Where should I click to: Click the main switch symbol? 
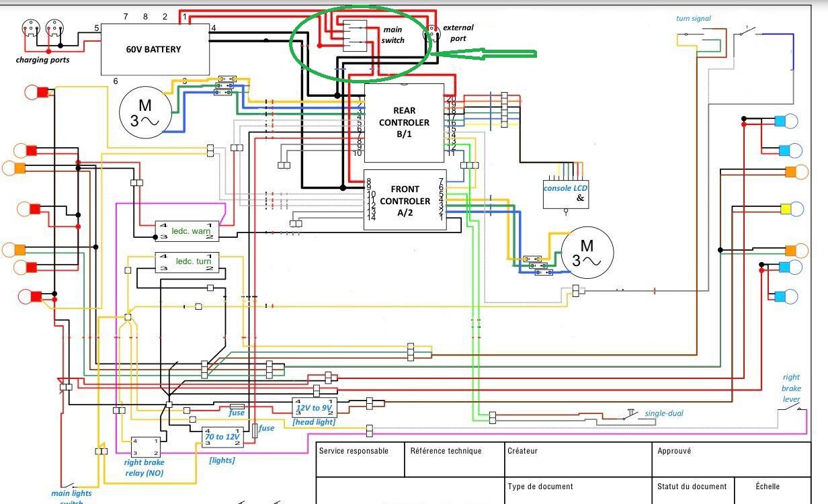[x=355, y=36]
